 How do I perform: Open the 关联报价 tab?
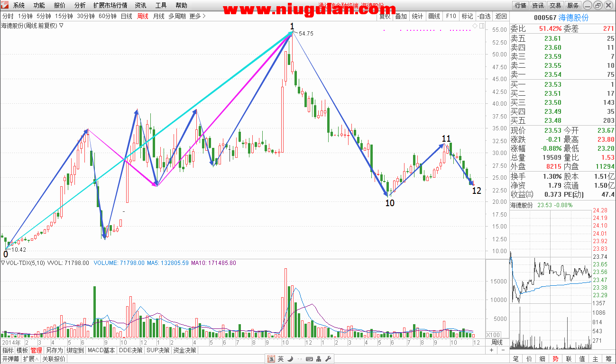click(x=54, y=359)
